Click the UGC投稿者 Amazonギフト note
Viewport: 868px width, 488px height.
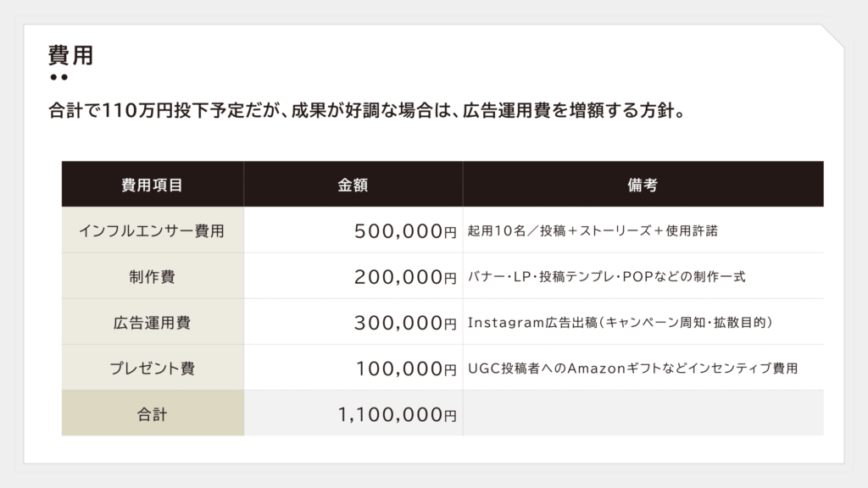click(x=632, y=368)
